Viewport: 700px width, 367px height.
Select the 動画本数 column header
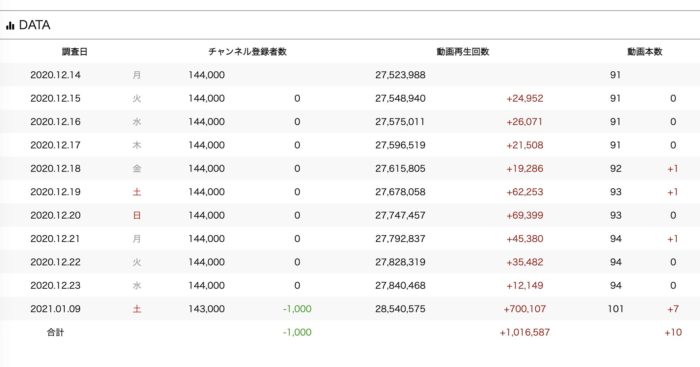click(x=645, y=52)
